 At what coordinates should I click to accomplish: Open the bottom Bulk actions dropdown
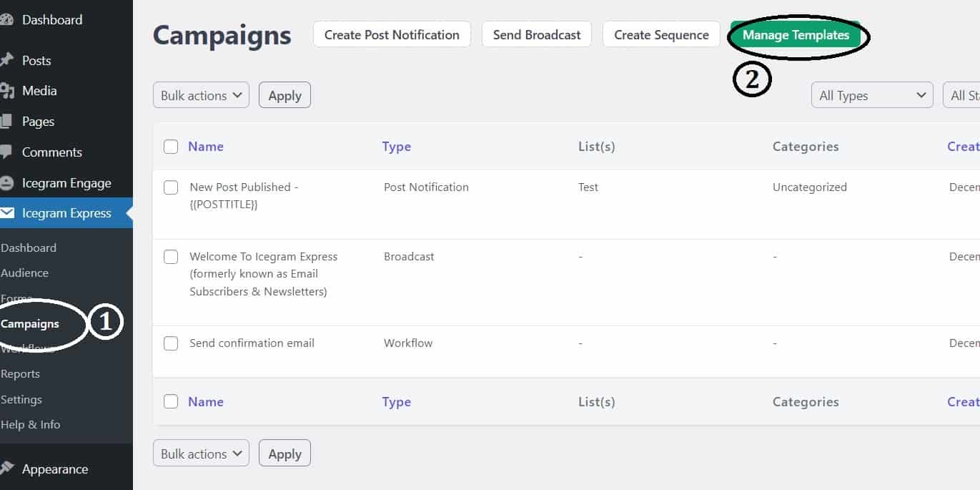pos(201,454)
